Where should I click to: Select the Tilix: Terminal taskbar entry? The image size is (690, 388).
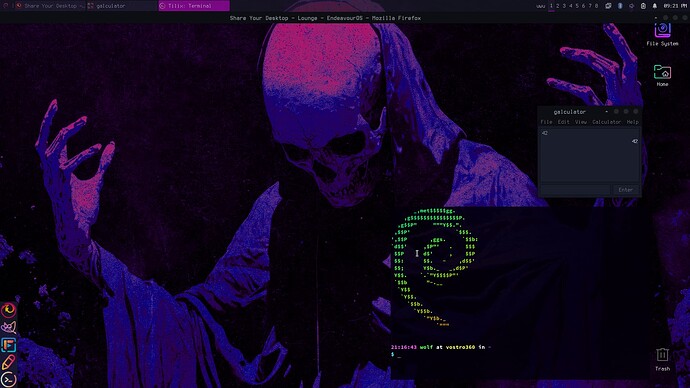(x=194, y=6)
